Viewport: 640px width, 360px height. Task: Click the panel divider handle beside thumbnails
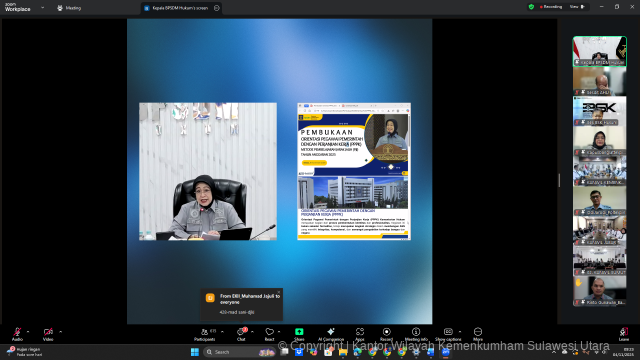(x=559, y=180)
